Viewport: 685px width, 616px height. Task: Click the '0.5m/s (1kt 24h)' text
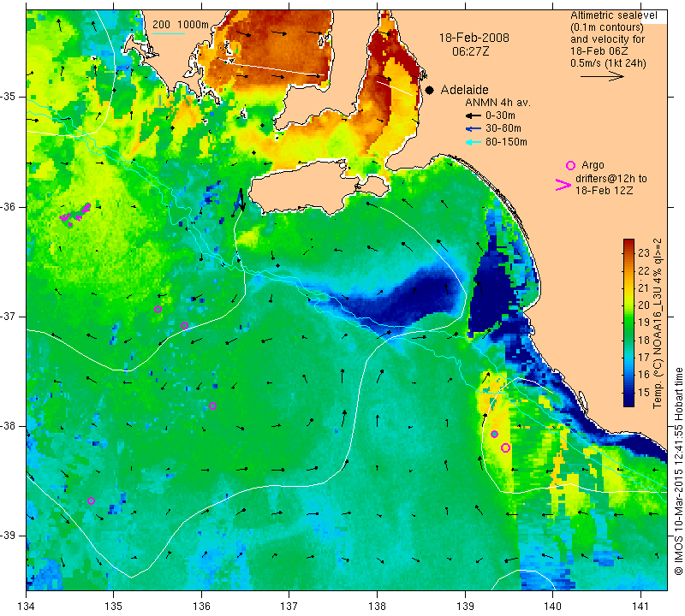(x=608, y=62)
